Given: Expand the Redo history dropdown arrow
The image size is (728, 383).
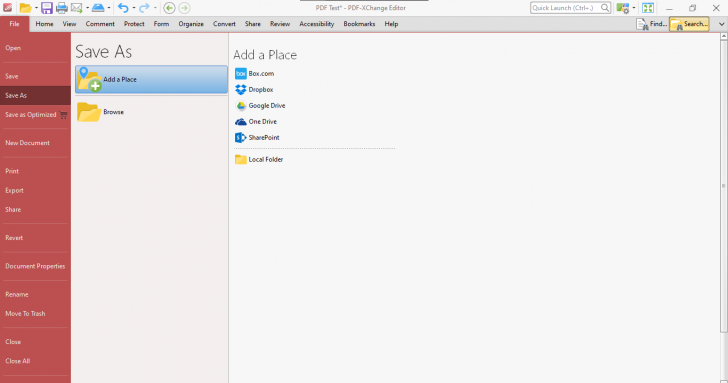Looking at the screenshot, I should 155,8.
